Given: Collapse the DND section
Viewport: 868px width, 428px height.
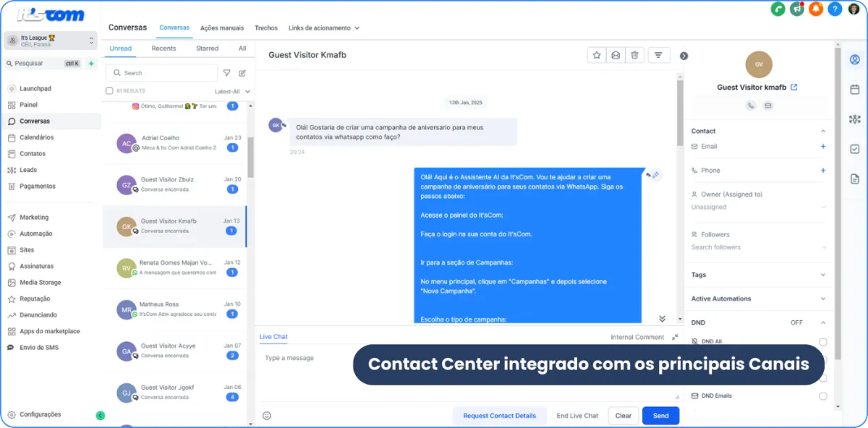Looking at the screenshot, I should pyautogui.click(x=822, y=322).
